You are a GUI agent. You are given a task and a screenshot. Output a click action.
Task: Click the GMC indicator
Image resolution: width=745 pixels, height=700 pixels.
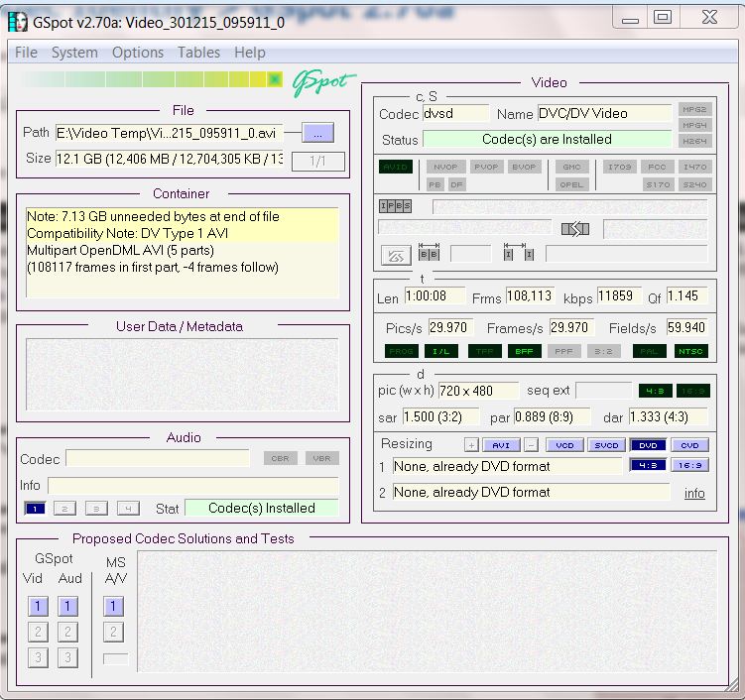point(571,168)
